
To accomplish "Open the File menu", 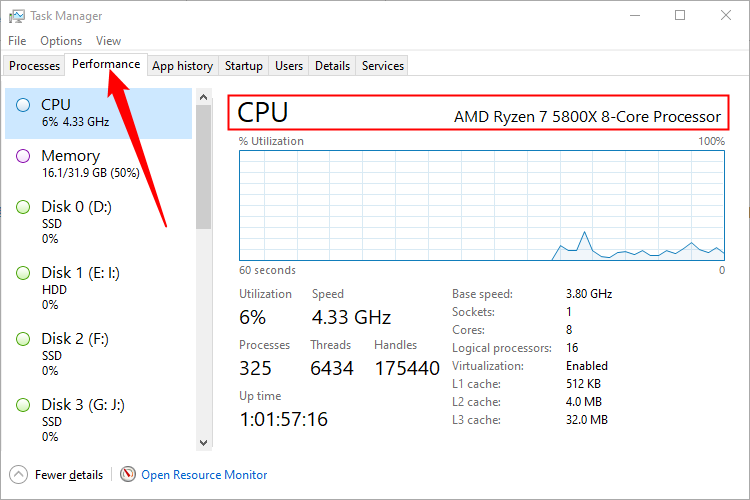I will [17, 41].
